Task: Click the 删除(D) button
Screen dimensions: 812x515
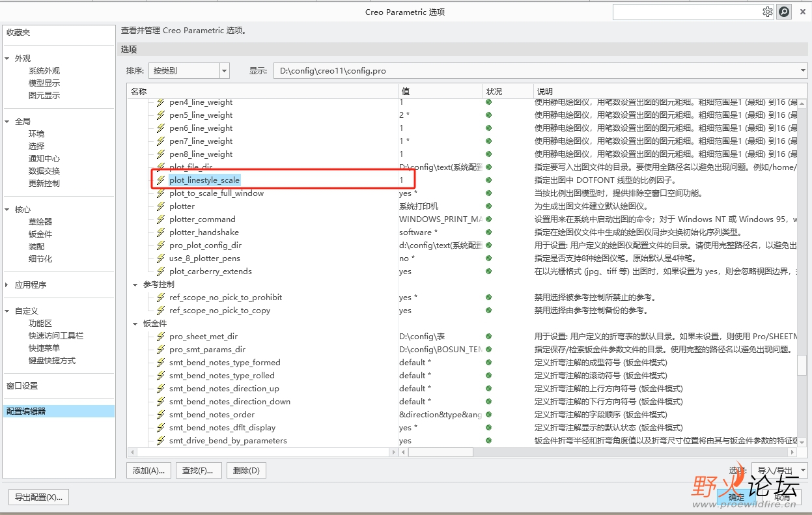Action: (x=246, y=470)
